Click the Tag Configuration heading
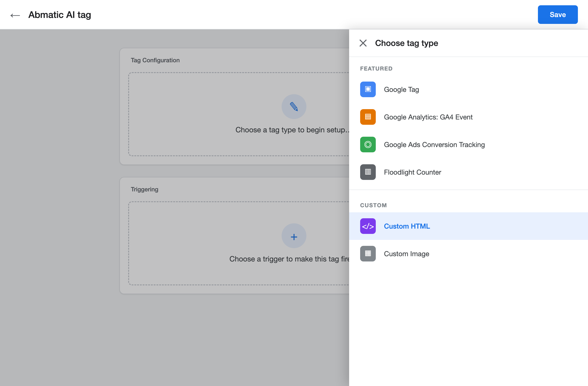 [x=155, y=60]
